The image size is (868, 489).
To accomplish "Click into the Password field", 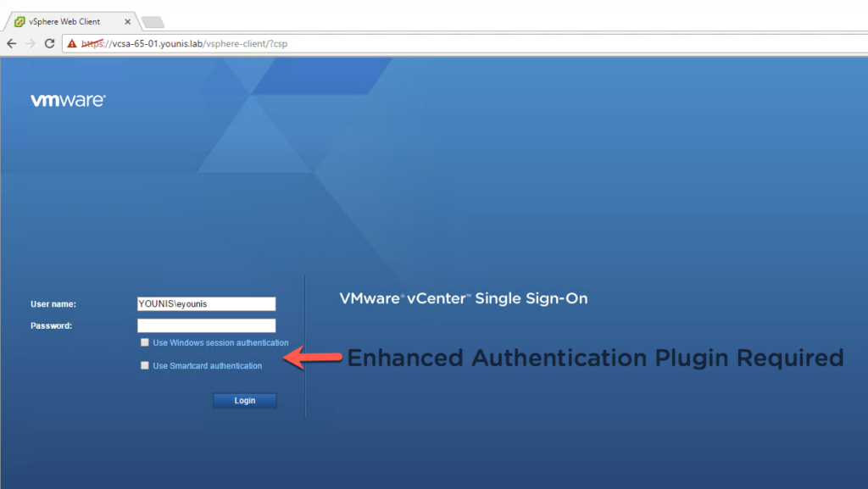I will coord(206,325).
